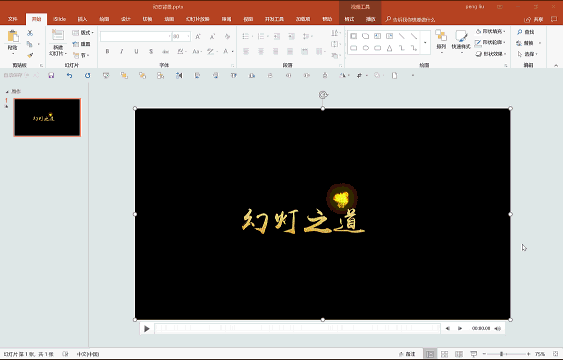Switch to the Design ribbon tab
Viewport: 563px width, 360px height.
coord(126,19)
